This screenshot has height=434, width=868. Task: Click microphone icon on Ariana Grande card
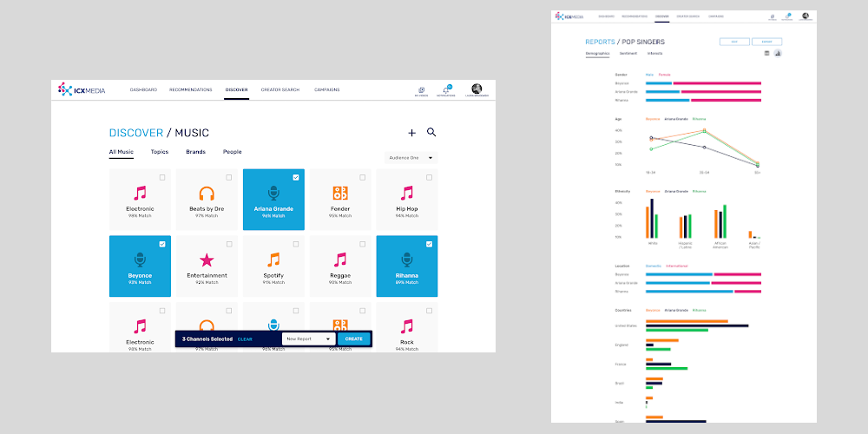click(273, 194)
